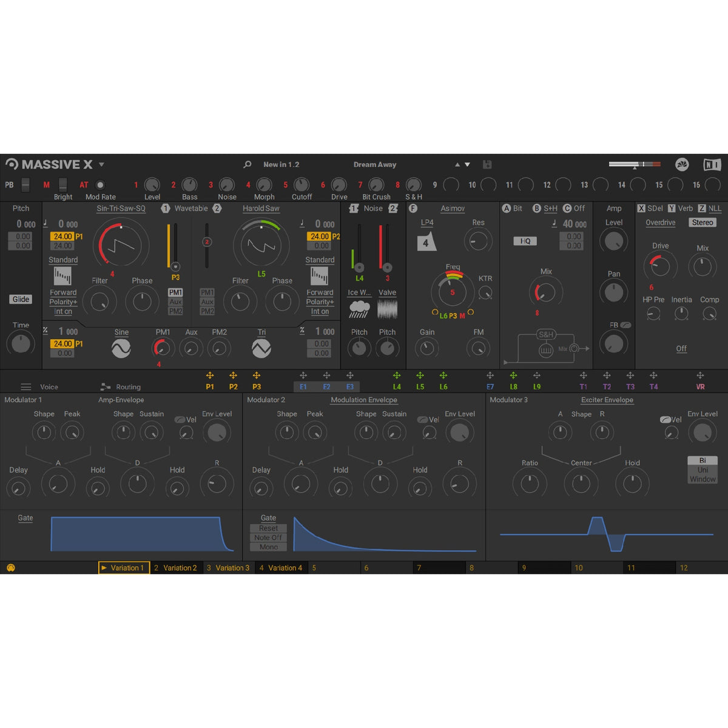Adjust the master volume meter slider
Screen dimensions: 728x728
coord(635,164)
